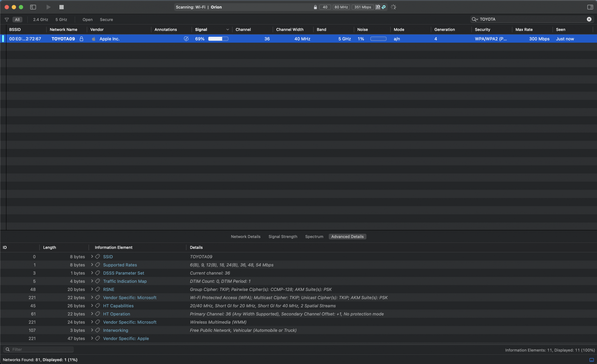The width and height of the screenshot is (597, 364).
Task: Click the filter funnel icon
Action: coord(7,20)
